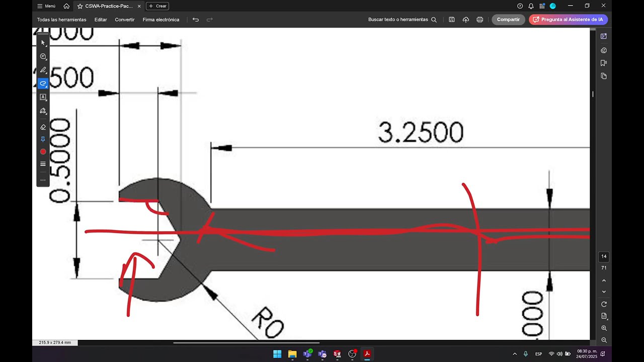Image resolution: width=644 pixels, height=362 pixels.
Task: Zoom in on the document
Action: tap(604, 328)
